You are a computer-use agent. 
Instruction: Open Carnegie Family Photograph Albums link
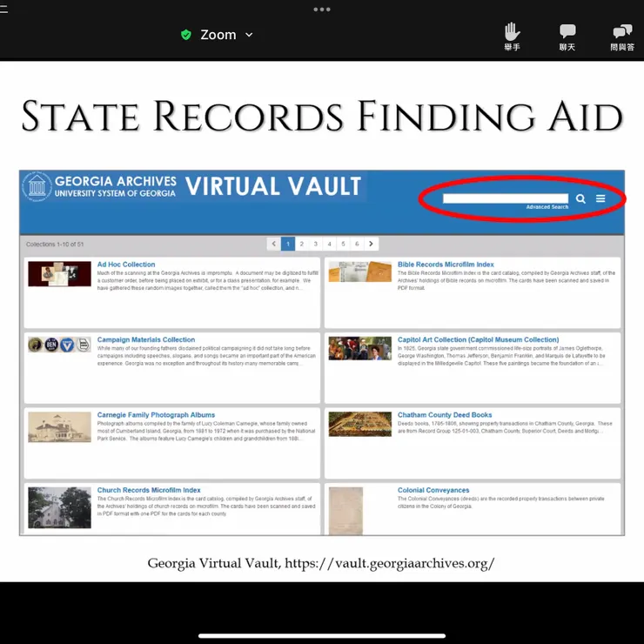pos(156,415)
